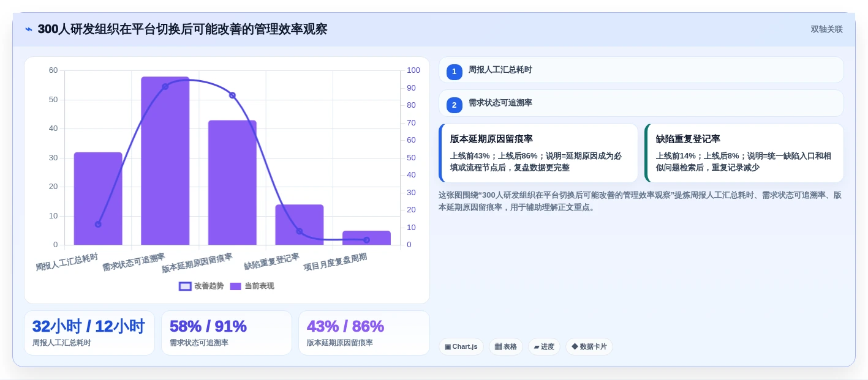Viewport: 868px width, 380px height.
Task: Click the 进度 tag chip
Action: pyautogui.click(x=544, y=346)
